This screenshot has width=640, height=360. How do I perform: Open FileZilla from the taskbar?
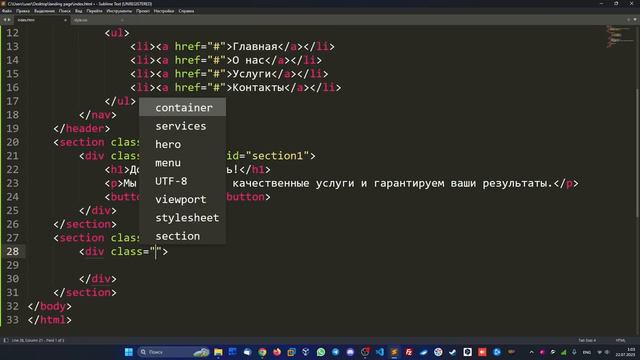click(x=409, y=352)
